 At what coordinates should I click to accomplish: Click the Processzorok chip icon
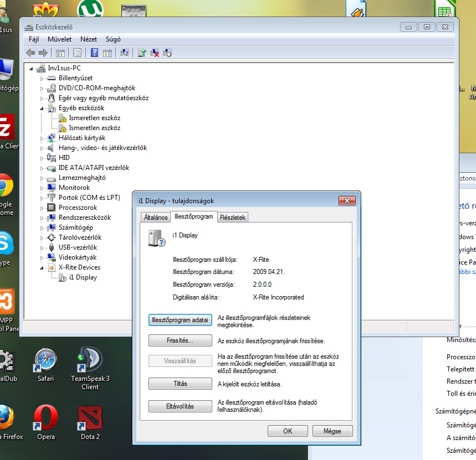[52, 208]
